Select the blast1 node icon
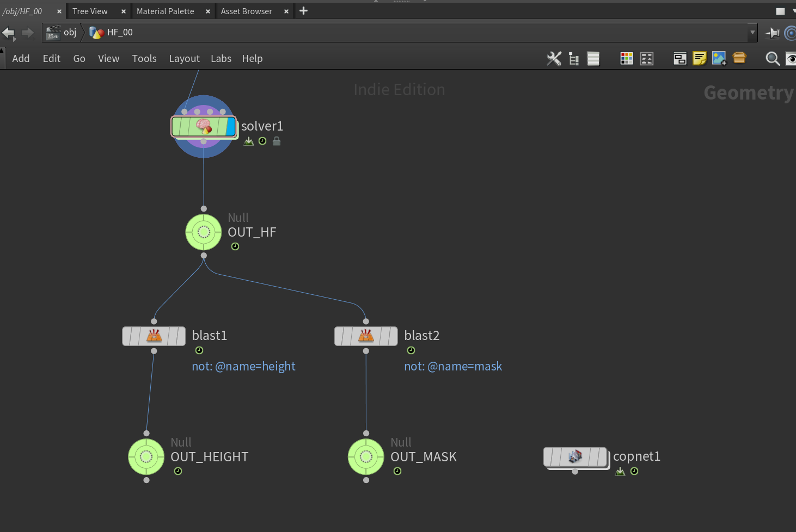 point(154,336)
